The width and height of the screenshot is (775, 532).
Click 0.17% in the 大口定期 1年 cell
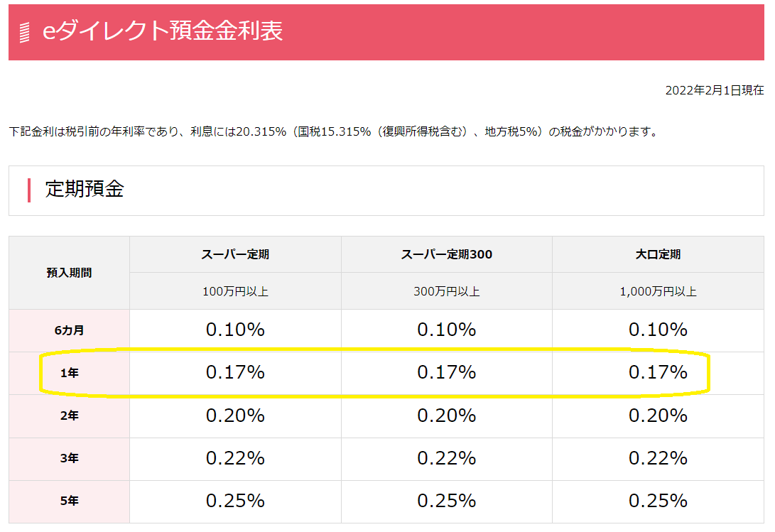(x=658, y=372)
